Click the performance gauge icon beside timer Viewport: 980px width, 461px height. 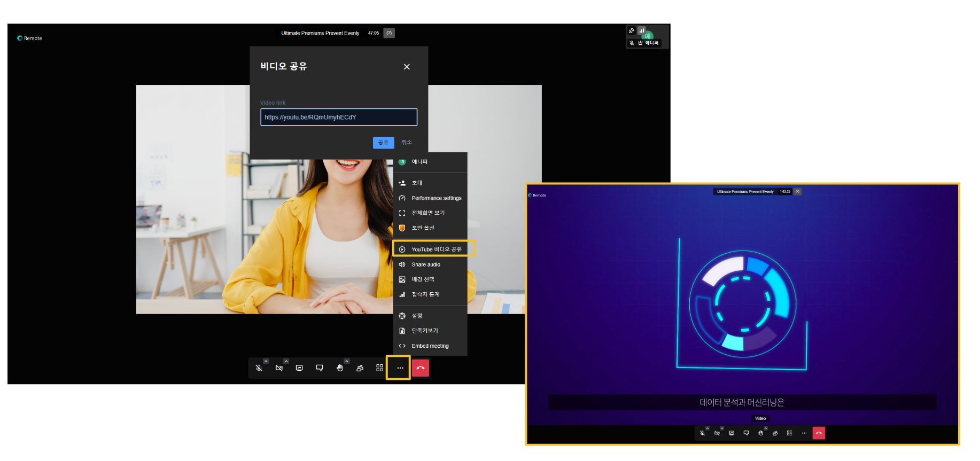[x=389, y=33]
